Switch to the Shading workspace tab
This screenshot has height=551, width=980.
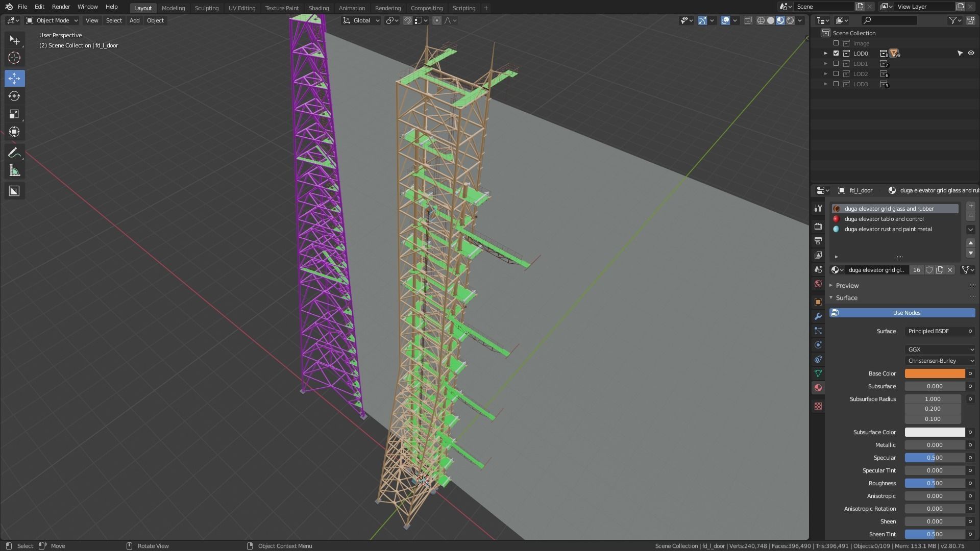pos(318,8)
